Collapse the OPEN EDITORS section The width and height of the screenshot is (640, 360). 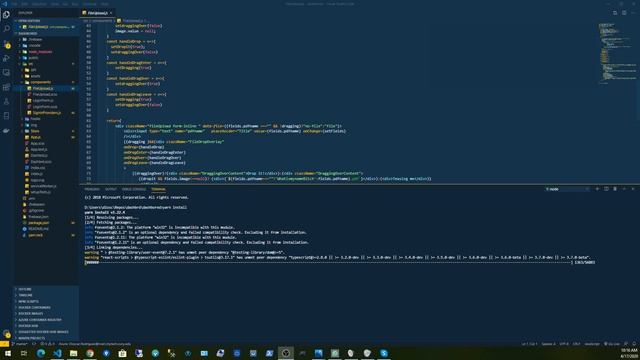46,21
